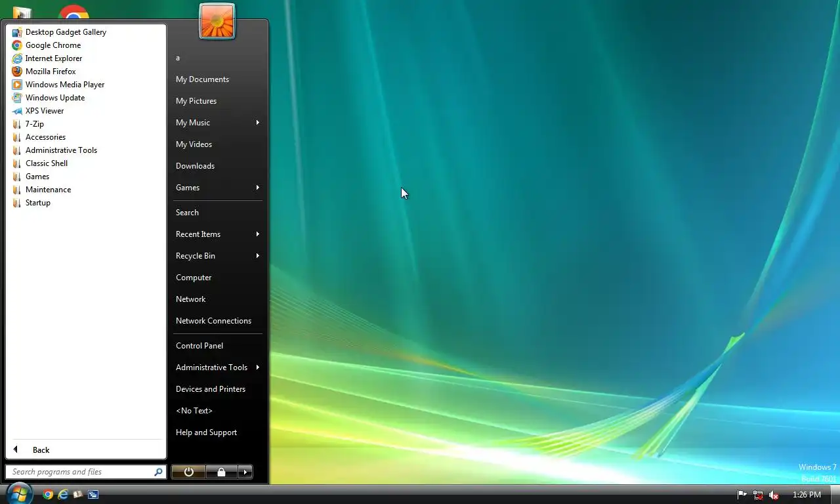Click the third pinned taskbar icon
840x504 pixels.
point(78,495)
